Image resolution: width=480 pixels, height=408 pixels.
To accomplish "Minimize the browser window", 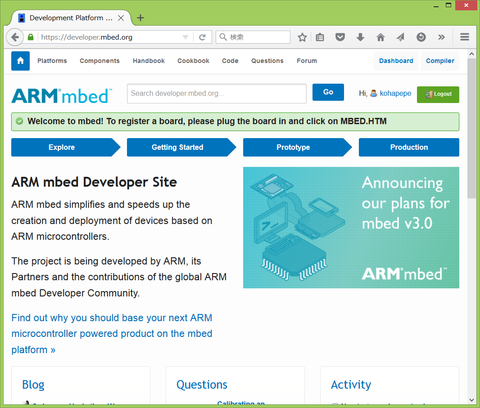I will click(436, 6).
